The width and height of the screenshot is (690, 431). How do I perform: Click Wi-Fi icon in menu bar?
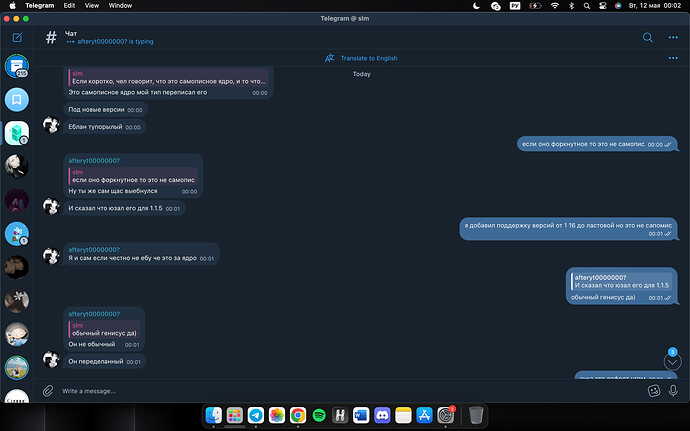coord(555,6)
